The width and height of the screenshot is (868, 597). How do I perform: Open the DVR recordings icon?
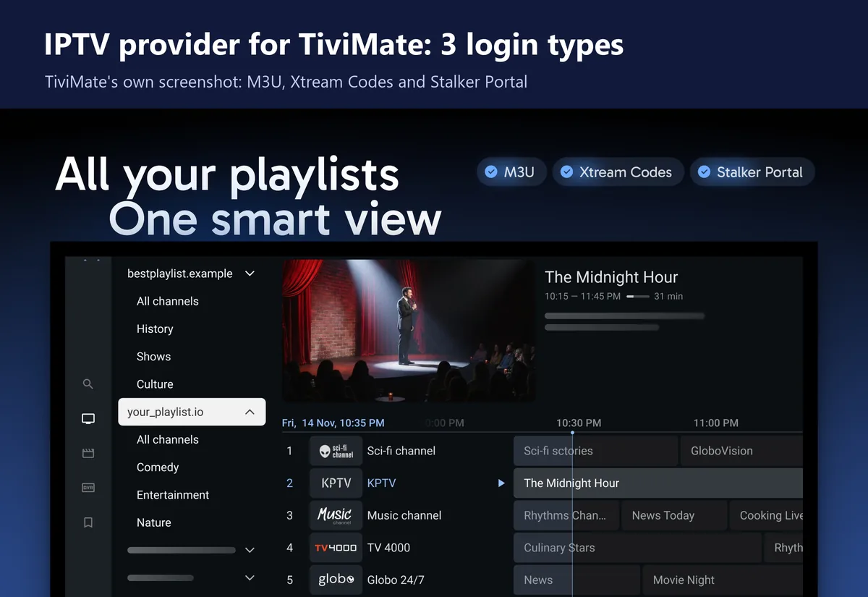[x=88, y=488]
